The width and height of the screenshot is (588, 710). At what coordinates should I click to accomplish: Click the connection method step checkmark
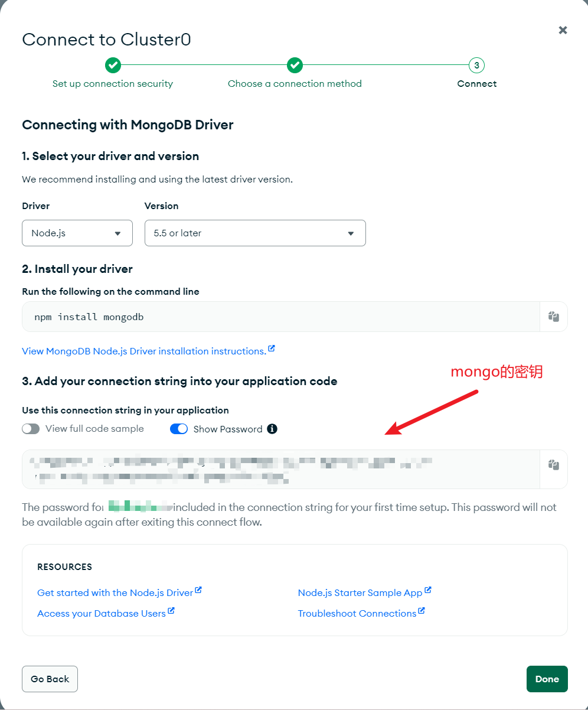[295, 65]
